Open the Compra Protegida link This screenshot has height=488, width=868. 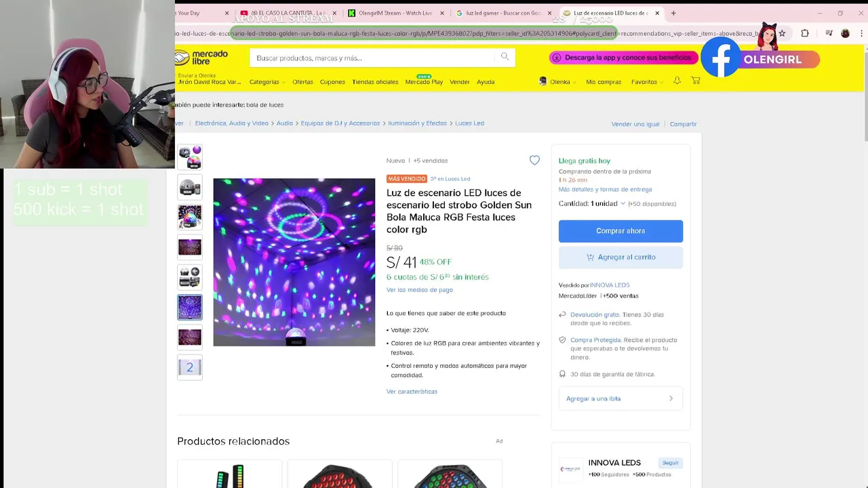595,340
